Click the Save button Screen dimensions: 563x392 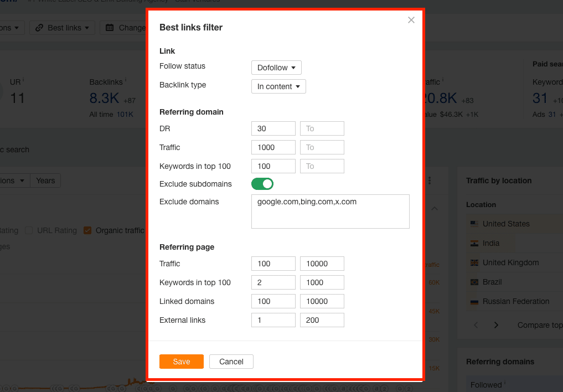pos(182,362)
